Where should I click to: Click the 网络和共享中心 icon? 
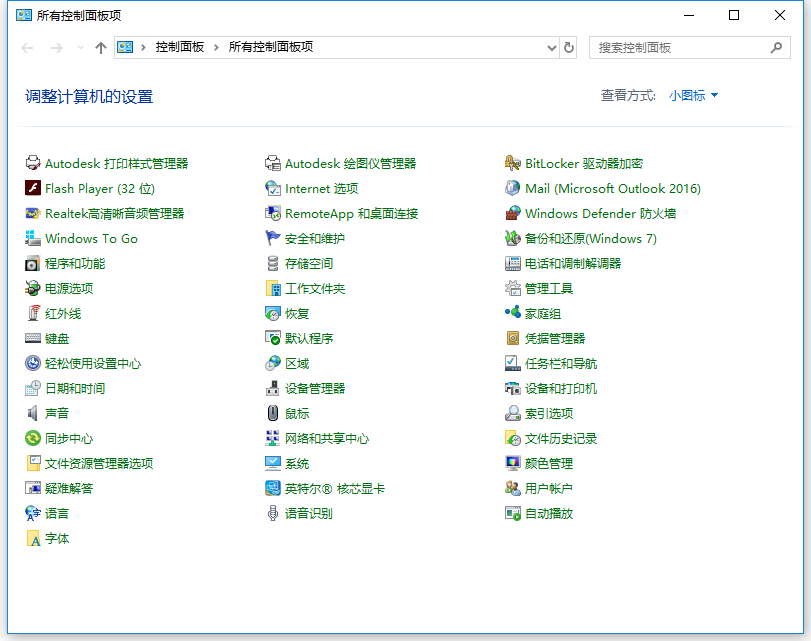273,438
